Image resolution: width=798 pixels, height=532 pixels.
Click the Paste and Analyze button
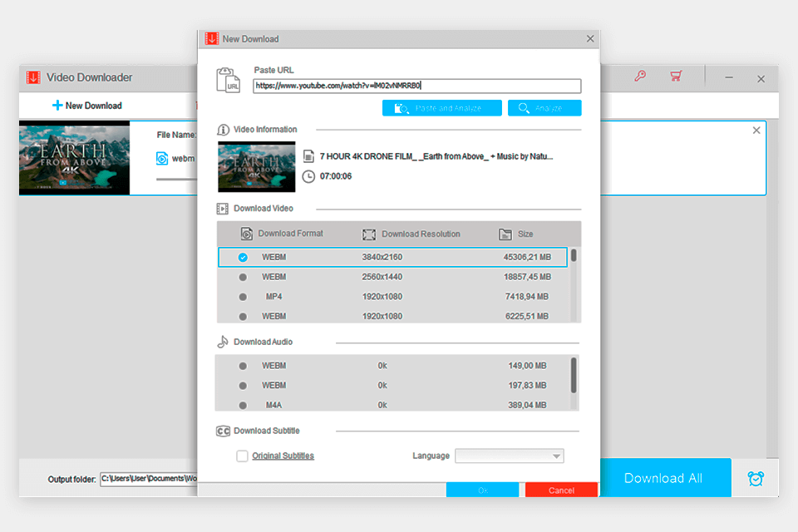441,107
